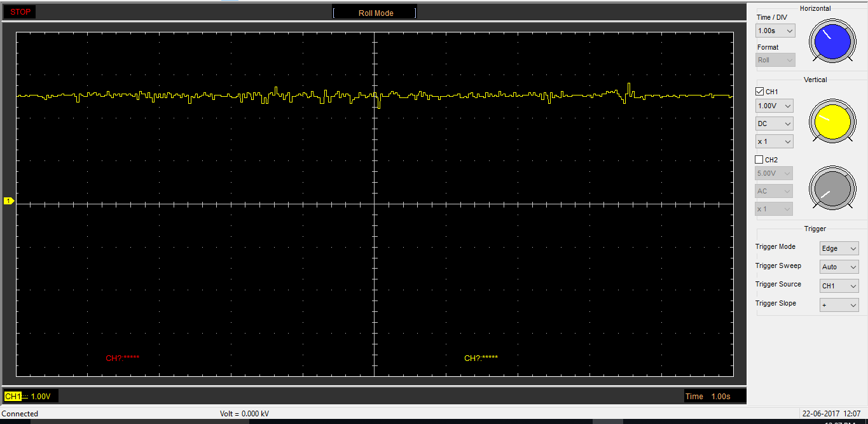
Task: Click the gray CH2 vertical knob
Action: pos(832,188)
